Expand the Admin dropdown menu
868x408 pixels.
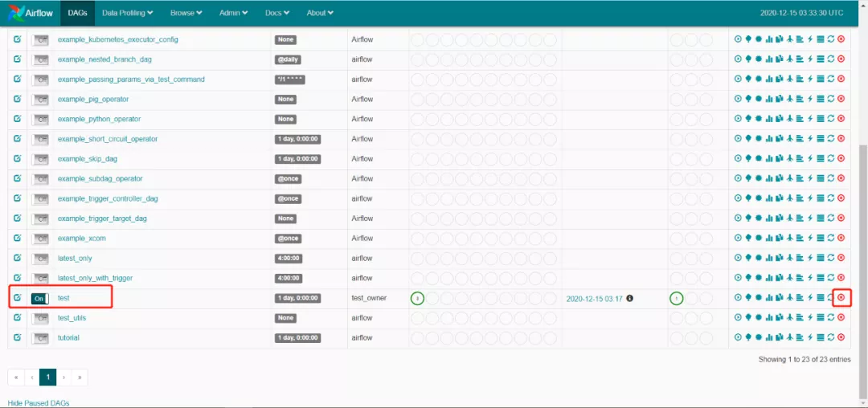tap(233, 13)
